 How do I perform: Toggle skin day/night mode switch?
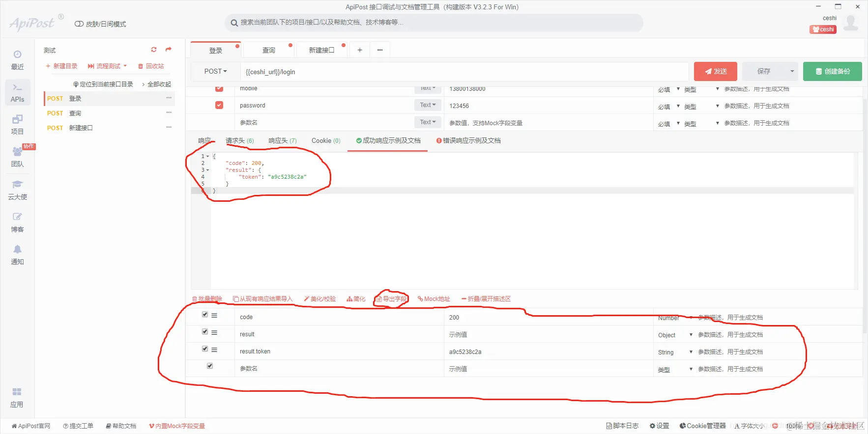coord(79,24)
